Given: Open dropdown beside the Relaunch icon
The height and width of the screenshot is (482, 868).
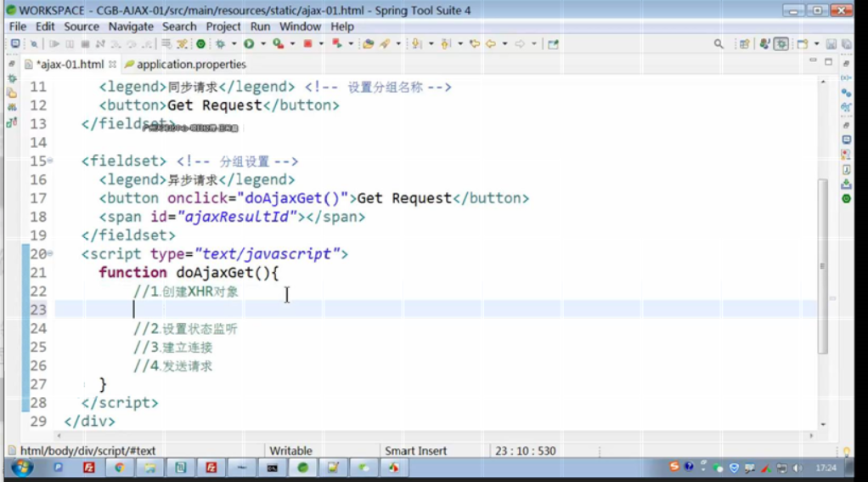Looking at the screenshot, I should coord(351,43).
